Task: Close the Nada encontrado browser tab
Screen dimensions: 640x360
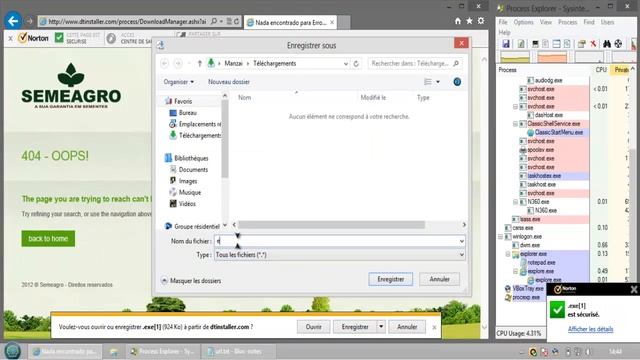Action: (x=332, y=22)
